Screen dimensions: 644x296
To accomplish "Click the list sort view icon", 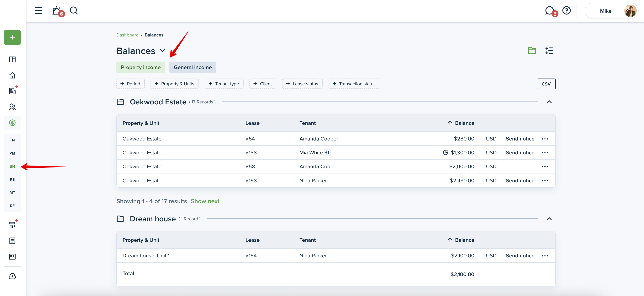I will pyautogui.click(x=549, y=51).
